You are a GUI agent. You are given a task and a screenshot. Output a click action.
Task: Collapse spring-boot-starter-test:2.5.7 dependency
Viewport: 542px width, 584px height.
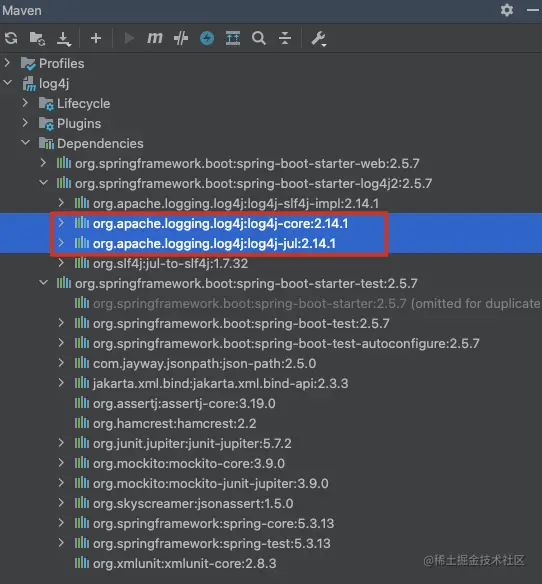tap(44, 283)
